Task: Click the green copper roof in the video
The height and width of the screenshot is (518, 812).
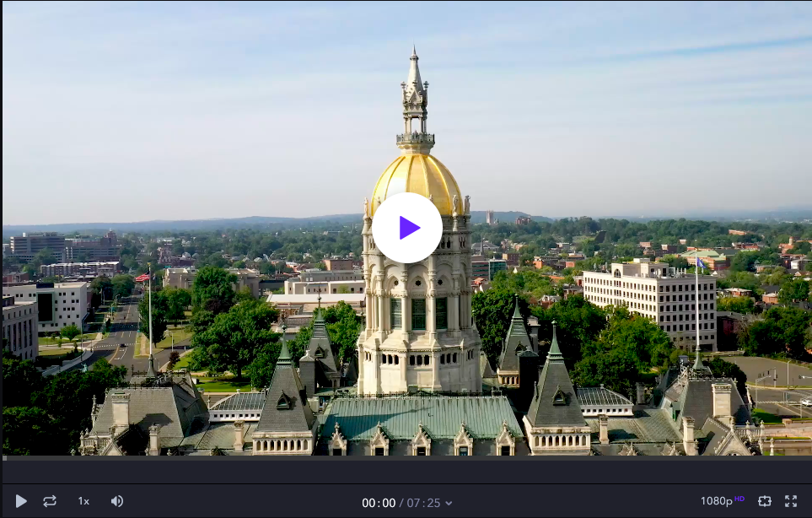Action: coord(422,415)
